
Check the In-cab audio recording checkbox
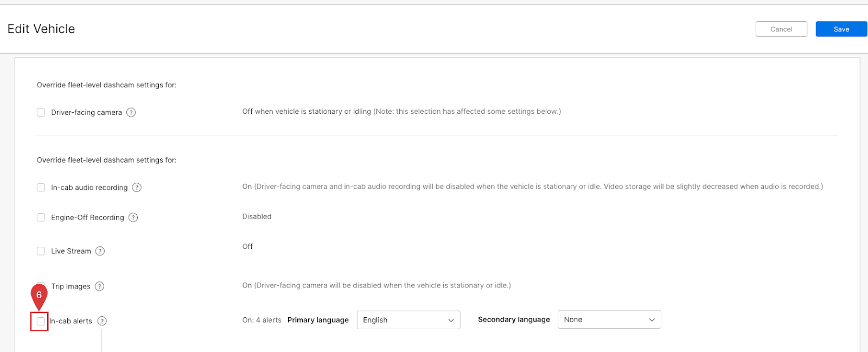point(41,187)
